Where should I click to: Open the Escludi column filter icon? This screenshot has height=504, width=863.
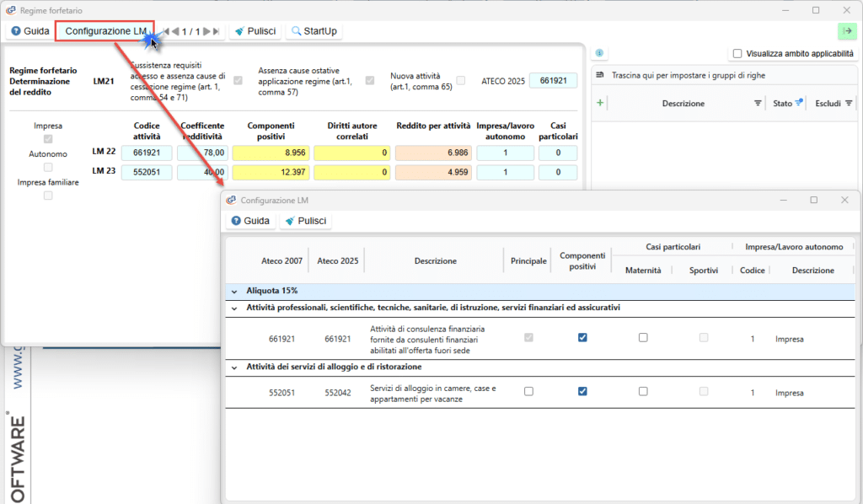[849, 103]
